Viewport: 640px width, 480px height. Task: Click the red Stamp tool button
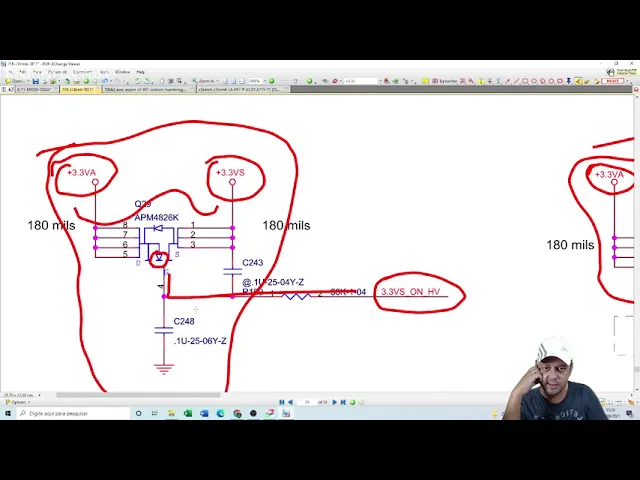(x=612, y=81)
